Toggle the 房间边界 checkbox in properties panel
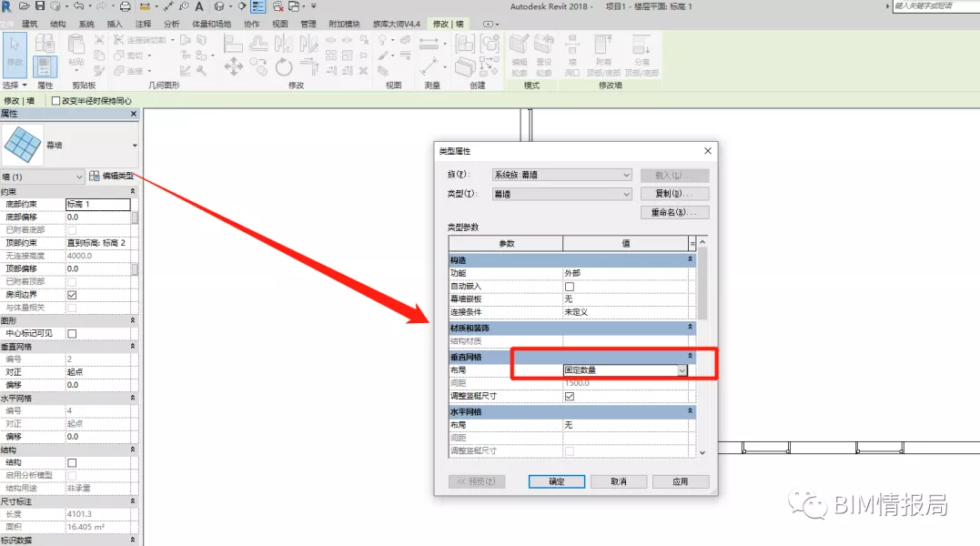980x546 pixels. pyautogui.click(x=72, y=295)
